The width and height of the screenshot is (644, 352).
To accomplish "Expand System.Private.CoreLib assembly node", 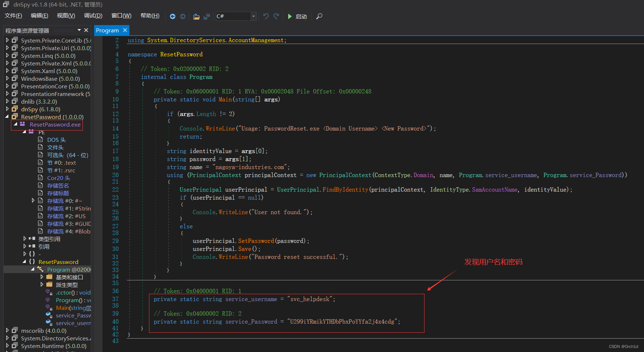I will 7,40.
